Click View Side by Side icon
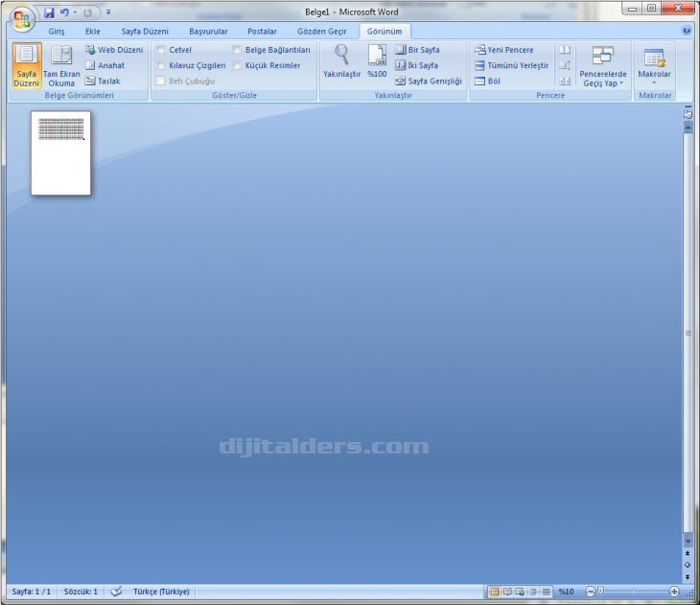Viewport: 700px width, 605px height. tap(565, 50)
